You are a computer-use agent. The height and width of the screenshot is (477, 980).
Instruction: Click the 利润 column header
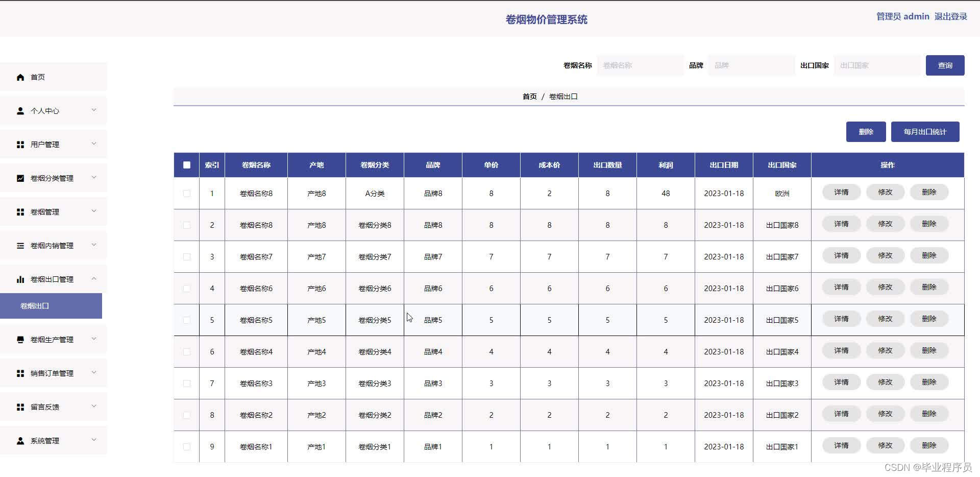(x=666, y=165)
